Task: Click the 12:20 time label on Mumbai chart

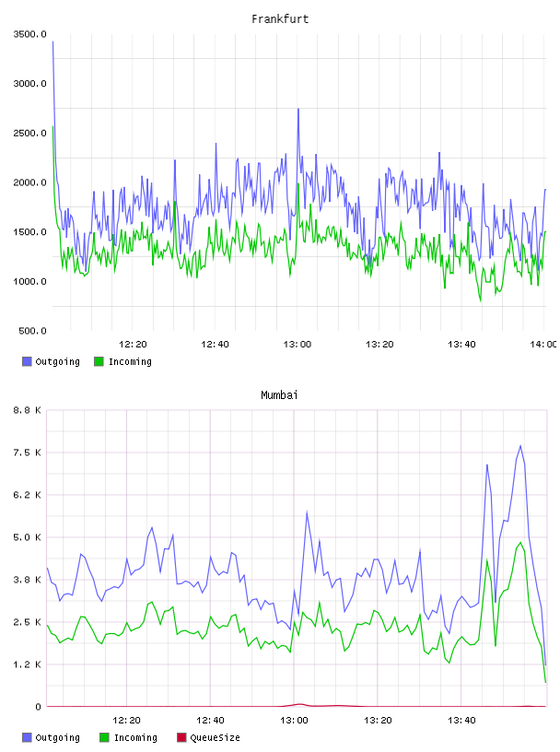Action: point(126,721)
